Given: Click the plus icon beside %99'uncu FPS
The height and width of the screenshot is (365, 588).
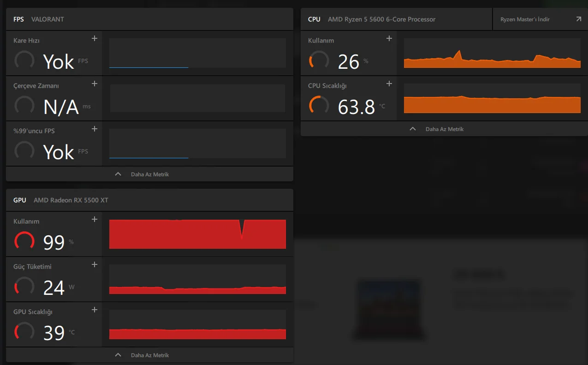Looking at the screenshot, I should click(95, 129).
